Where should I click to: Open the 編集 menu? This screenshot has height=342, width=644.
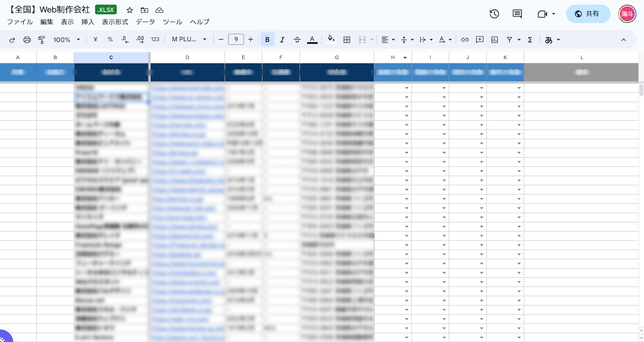pyautogui.click(x=47, y=22)
